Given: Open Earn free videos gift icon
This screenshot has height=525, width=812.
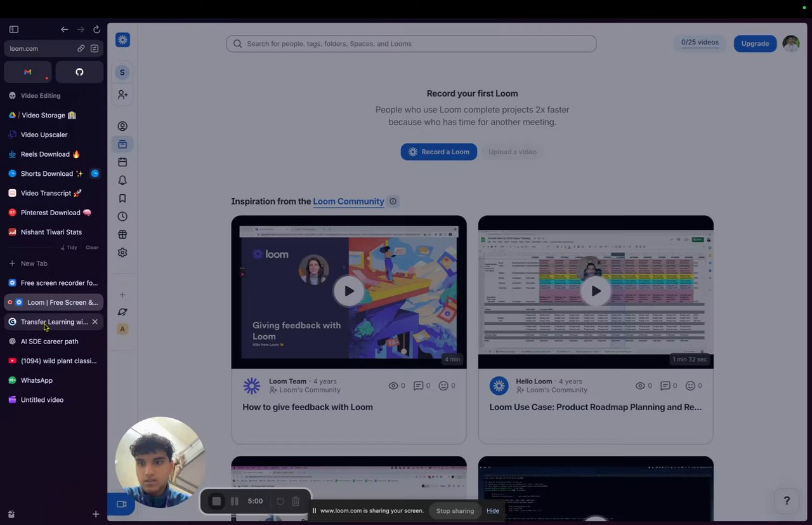Looking at the screenshot, I should pos(122,234).
